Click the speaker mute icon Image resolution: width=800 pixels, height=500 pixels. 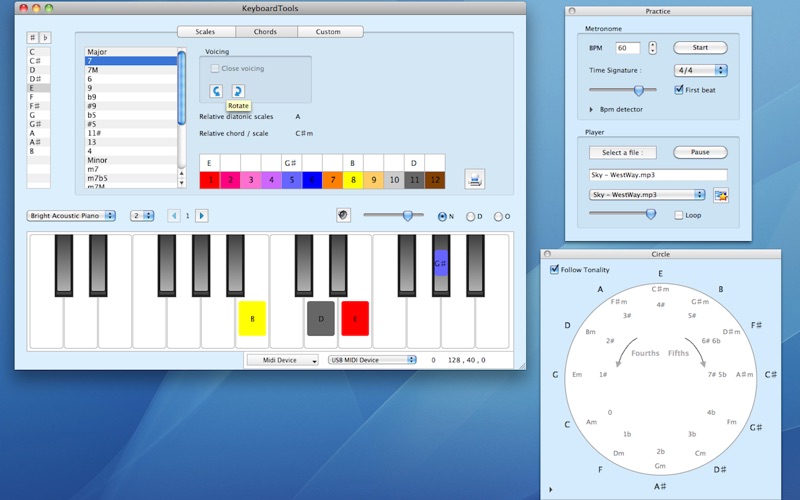343,215
